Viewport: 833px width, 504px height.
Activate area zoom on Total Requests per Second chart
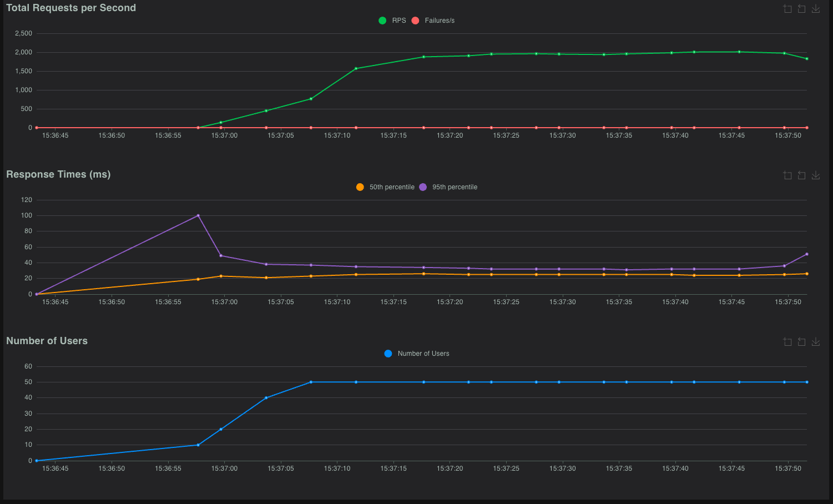coord(787,9)
